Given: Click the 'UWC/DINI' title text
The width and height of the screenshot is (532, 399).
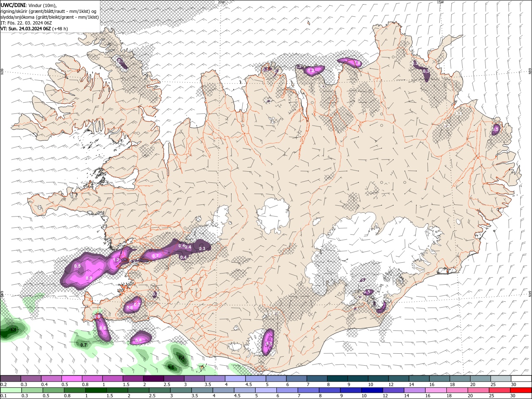Looking at the screenshot, I should (x=13, y=5).
